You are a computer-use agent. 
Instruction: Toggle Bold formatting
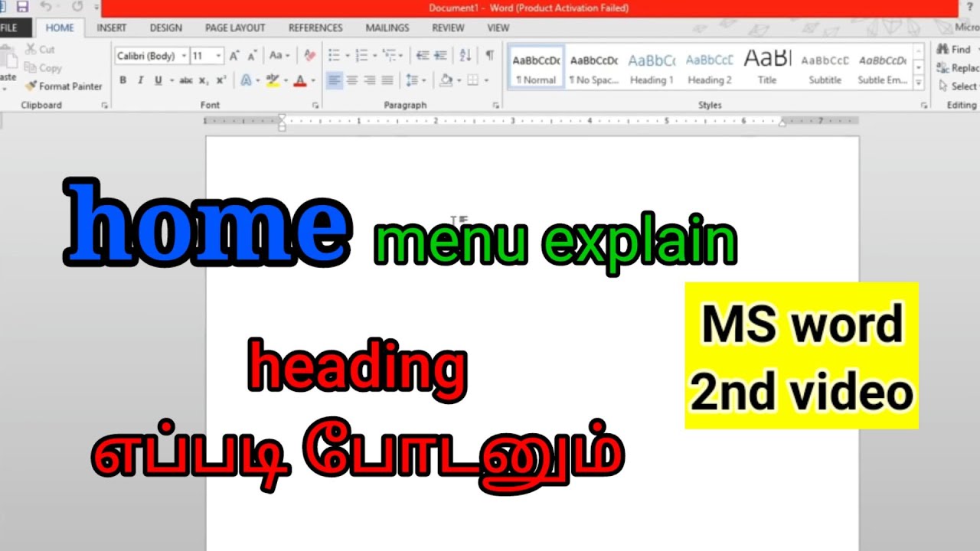point(122,80)
